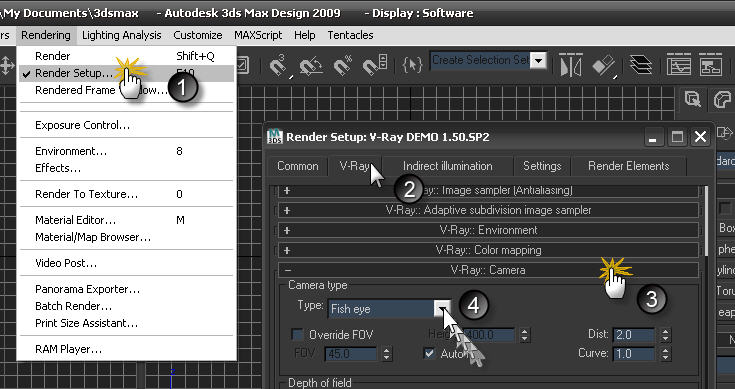
Task: Switch to the Render Elements tab
Action: click(629, 166)
